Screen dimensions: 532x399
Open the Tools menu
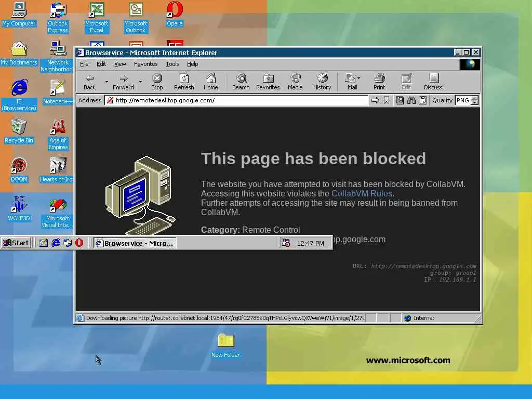tap(172, 64)
